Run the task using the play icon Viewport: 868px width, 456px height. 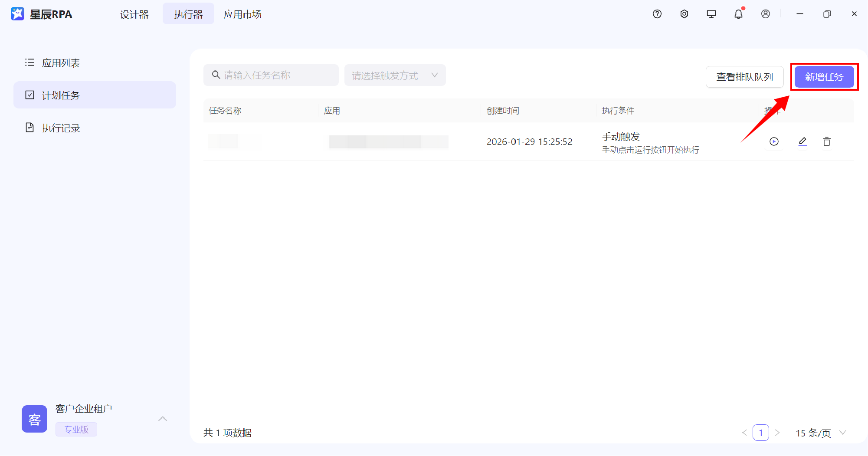tap(774, 141)
